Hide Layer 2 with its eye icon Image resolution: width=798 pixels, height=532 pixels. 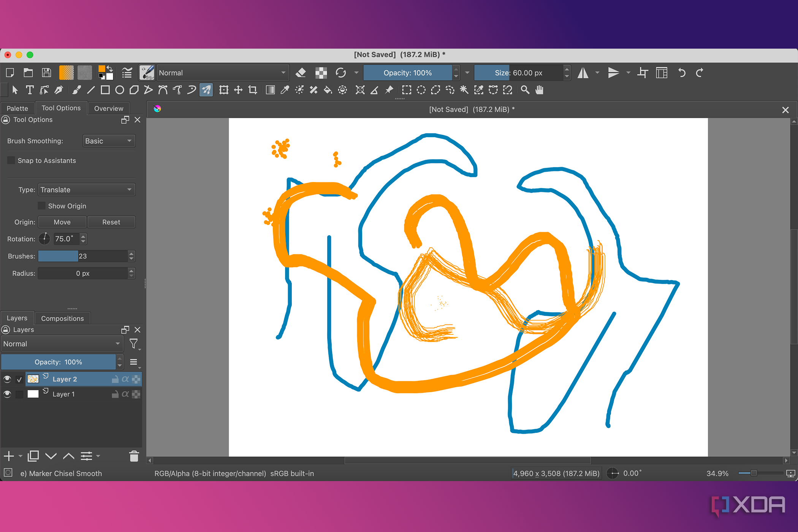tap(7, 379)
